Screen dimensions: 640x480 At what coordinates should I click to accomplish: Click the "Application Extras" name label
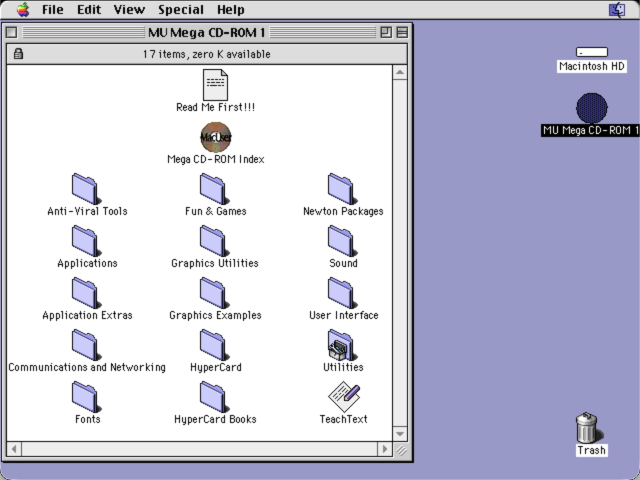(87, 315)
